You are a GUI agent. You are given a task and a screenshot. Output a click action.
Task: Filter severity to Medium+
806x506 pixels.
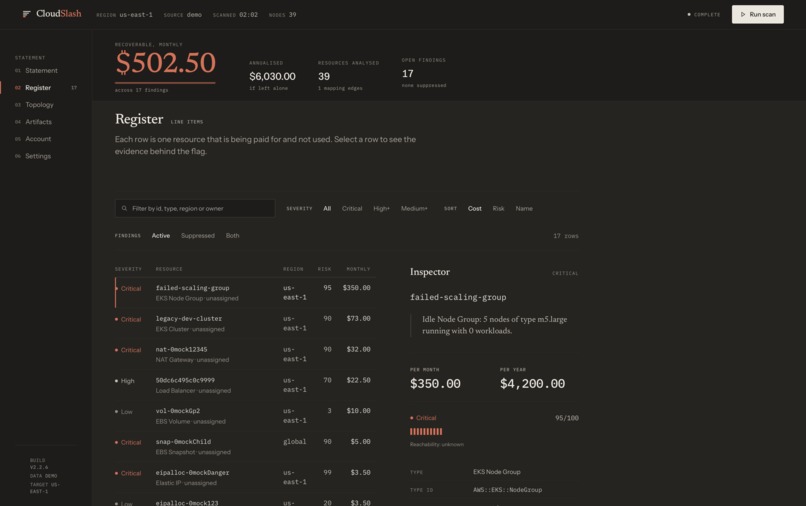coord(414,208)
